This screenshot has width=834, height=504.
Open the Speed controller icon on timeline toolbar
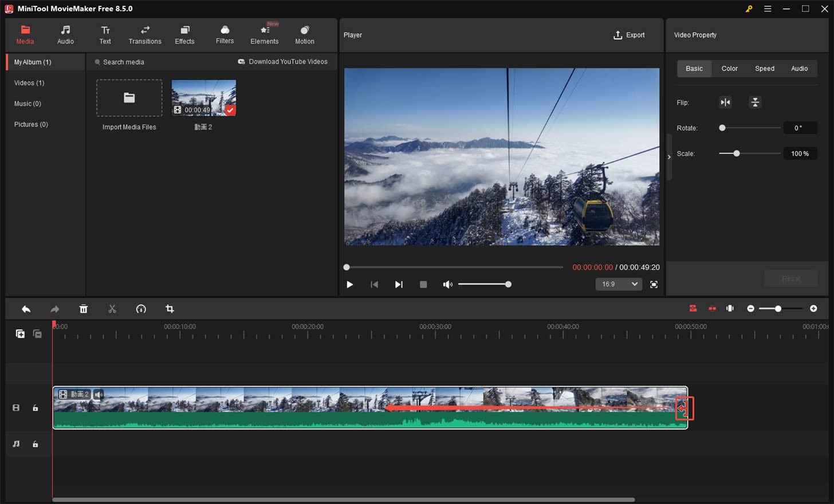(141, 309)
